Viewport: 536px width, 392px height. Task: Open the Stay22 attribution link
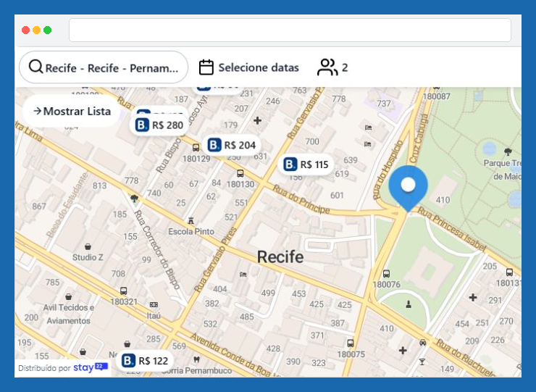coord(63,367)
